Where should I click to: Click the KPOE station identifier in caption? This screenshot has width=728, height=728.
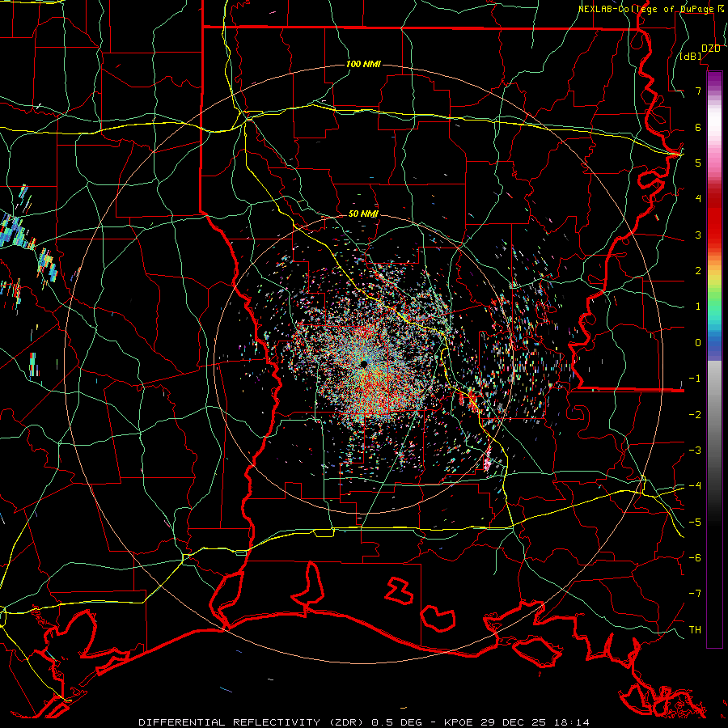[459, 722]
